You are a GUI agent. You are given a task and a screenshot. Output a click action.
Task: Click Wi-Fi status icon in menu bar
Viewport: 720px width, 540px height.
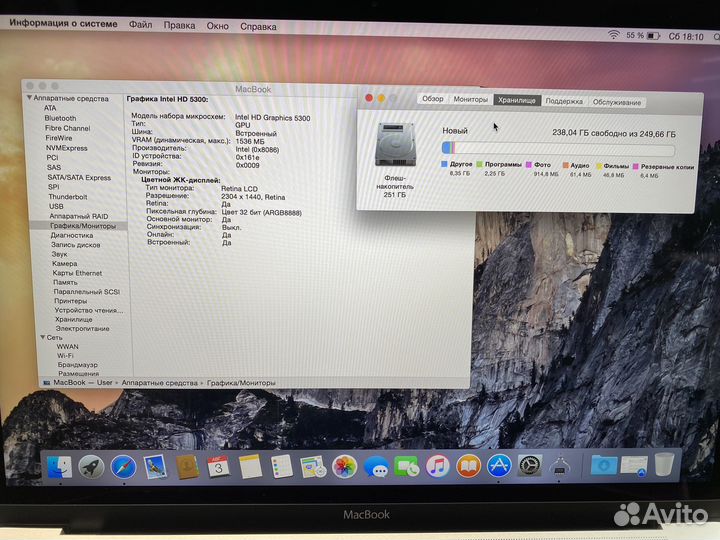(x=613, y=35)
